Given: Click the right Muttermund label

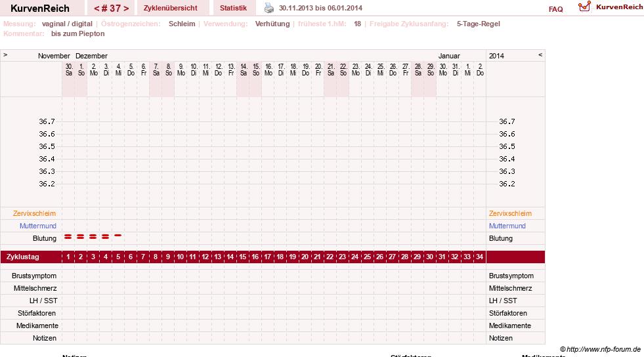Looking at the screenshot, I should click(x=507, y=226).
